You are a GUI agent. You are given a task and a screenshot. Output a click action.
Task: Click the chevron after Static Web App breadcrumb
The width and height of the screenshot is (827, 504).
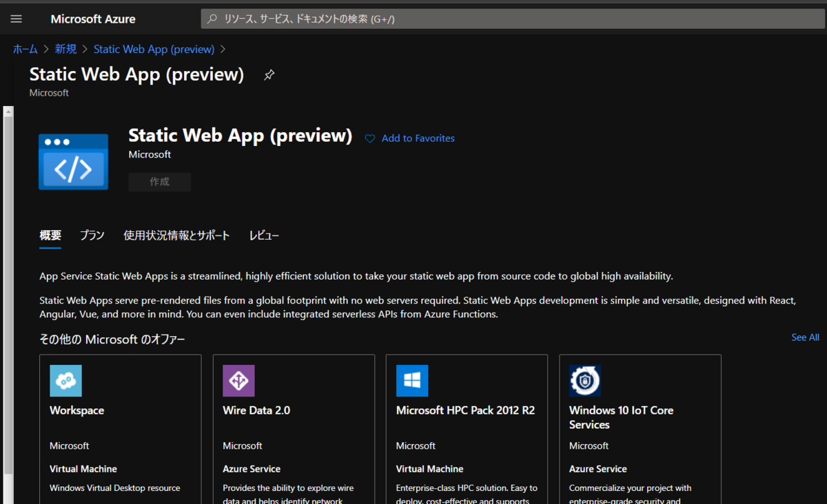pyautogui.click(x=223, y=50)
